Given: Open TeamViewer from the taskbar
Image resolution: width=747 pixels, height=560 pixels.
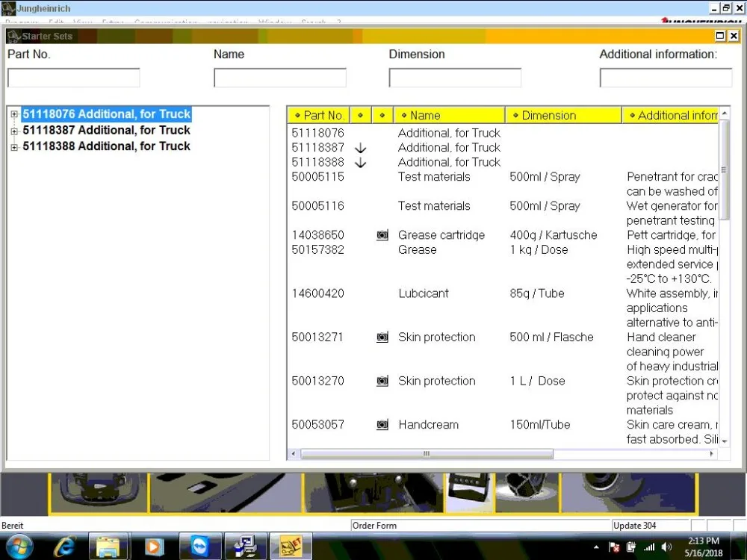Looking at the screenshot, I should (x=200, y=547).
